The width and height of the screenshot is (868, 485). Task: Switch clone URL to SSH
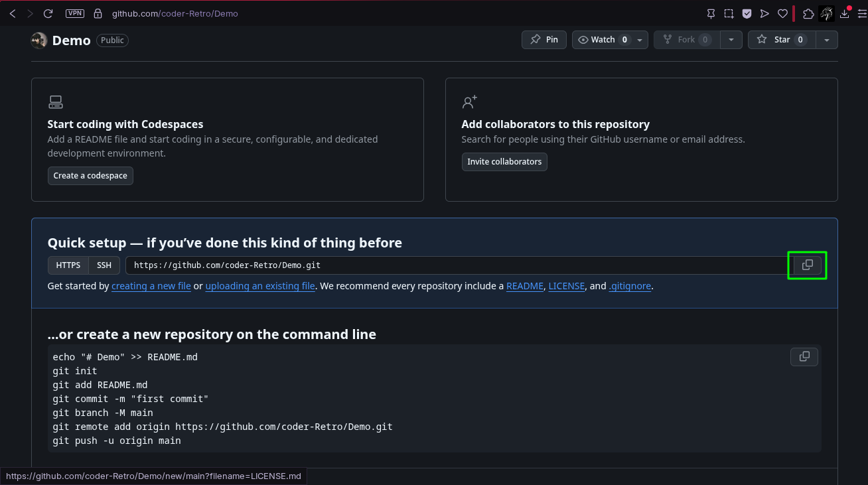coord(104,265)
